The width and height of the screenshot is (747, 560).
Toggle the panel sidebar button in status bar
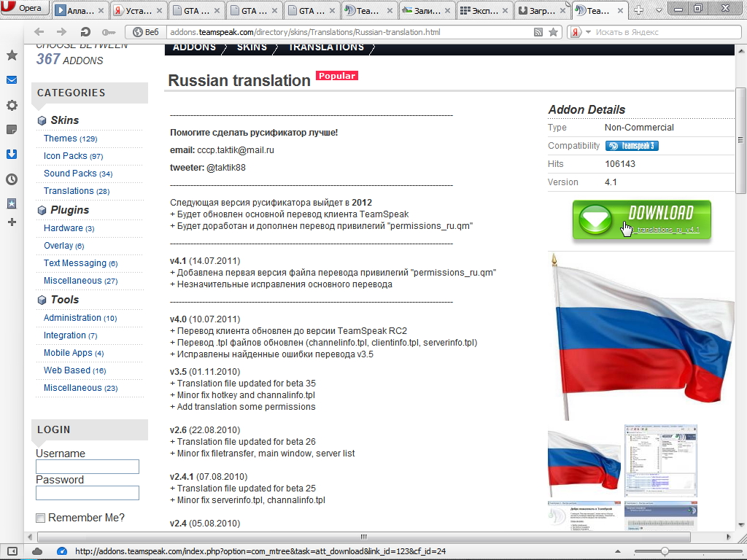pos(12,551)
